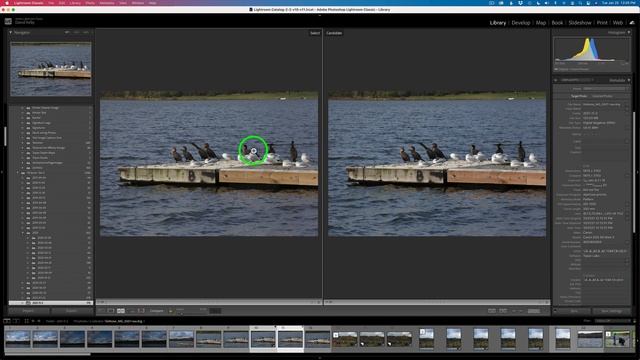This screenshot has height=360, width=640.
Task: Click the Done button in Compare toolbar
Action: pyautogui.click(x=534, y=311)
